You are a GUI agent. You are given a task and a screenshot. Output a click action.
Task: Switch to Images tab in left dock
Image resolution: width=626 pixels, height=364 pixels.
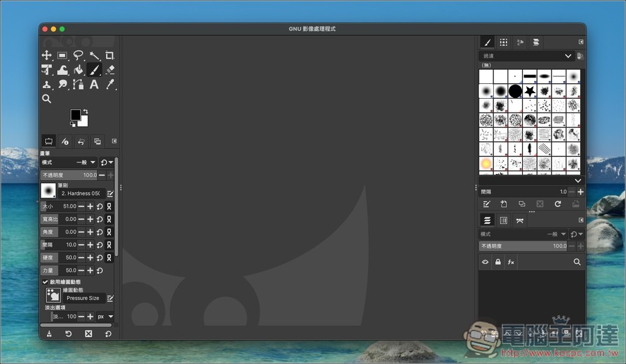pos(98,141)
